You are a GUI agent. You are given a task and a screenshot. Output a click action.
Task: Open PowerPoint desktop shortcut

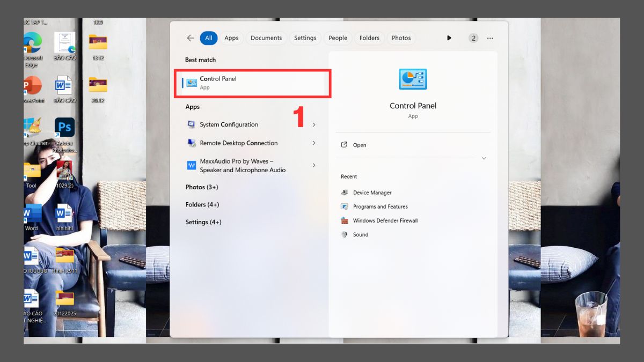coord(32,90)
